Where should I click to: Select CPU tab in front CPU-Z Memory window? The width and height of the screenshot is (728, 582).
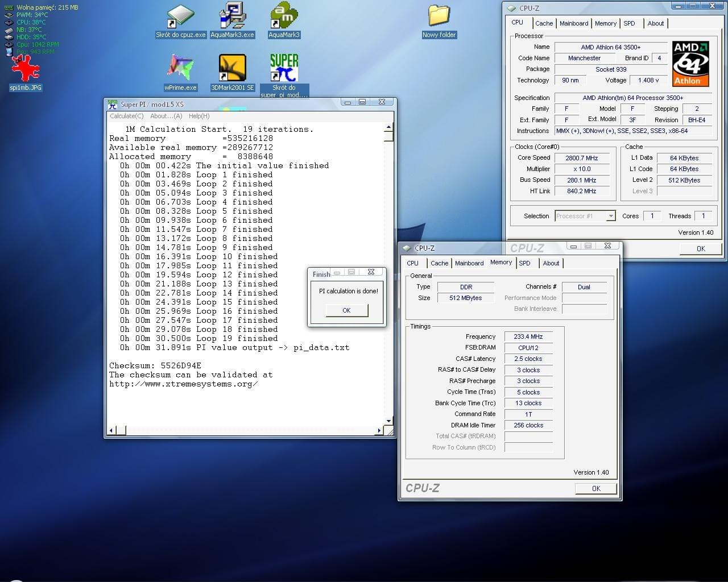pyautogui.click(x=412, y=263)
